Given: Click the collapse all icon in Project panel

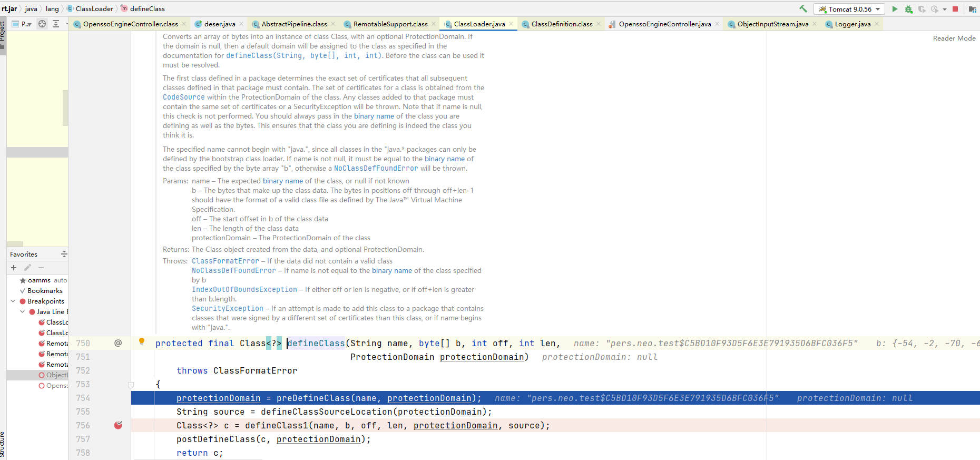Looking at the screenshot, I should coord(56,24).
